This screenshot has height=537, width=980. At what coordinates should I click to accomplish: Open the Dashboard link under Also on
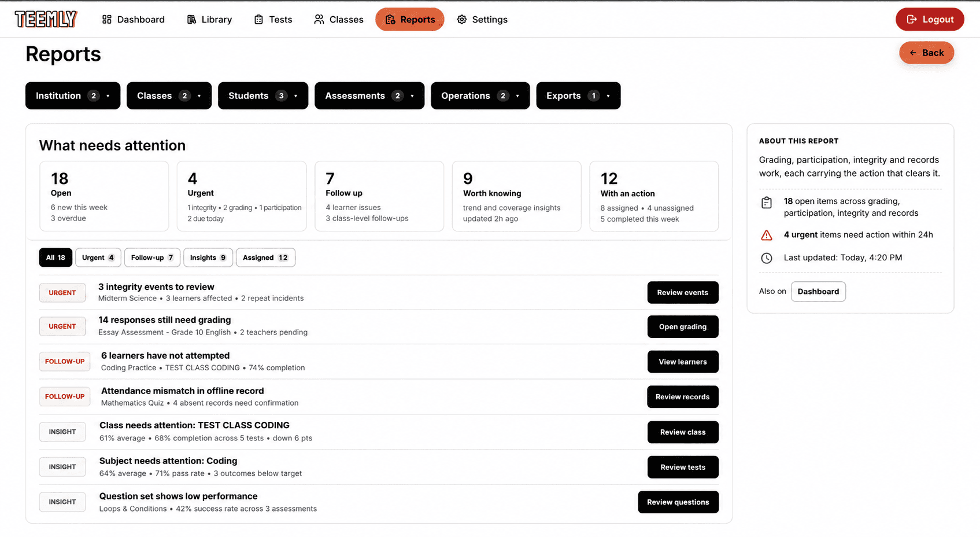coord(818,292)
